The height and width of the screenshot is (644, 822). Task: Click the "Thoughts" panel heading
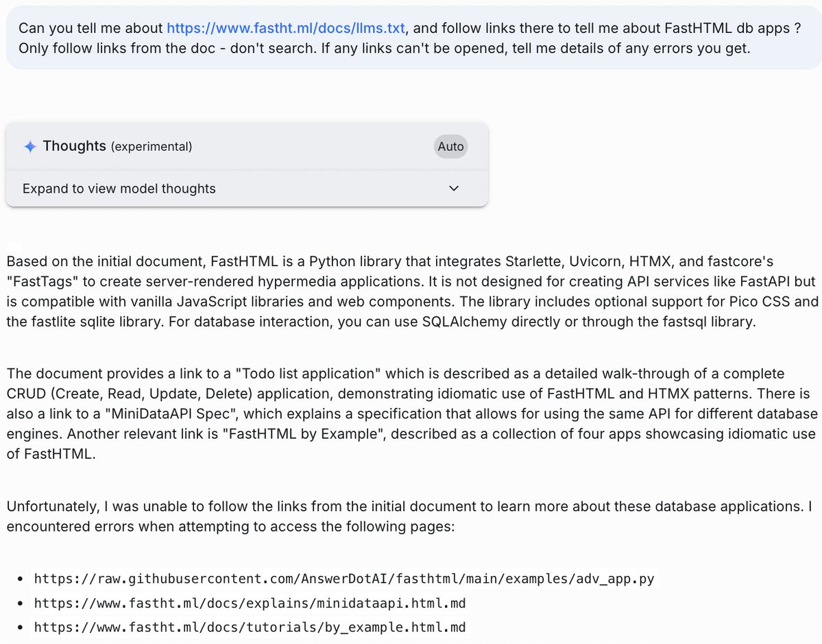[74, 146]
